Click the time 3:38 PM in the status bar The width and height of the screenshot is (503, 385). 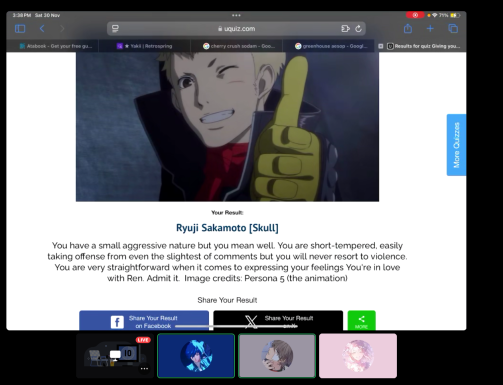pyautogui.click(x=22, y=15)
